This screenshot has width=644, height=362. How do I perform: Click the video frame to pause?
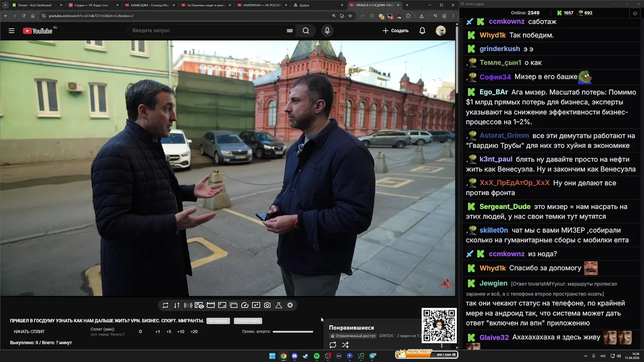[227, 168]
